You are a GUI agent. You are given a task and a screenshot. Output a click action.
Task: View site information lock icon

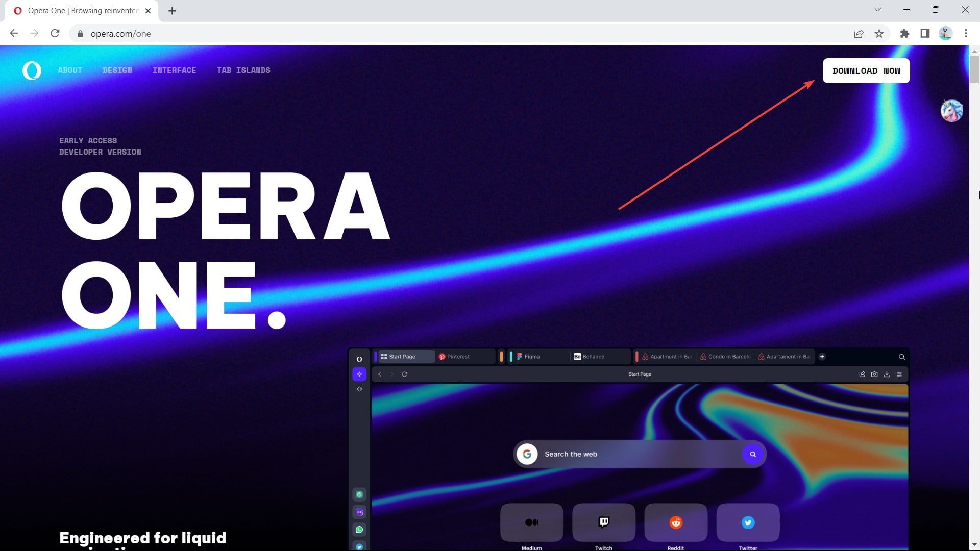[x=80, y=34]
